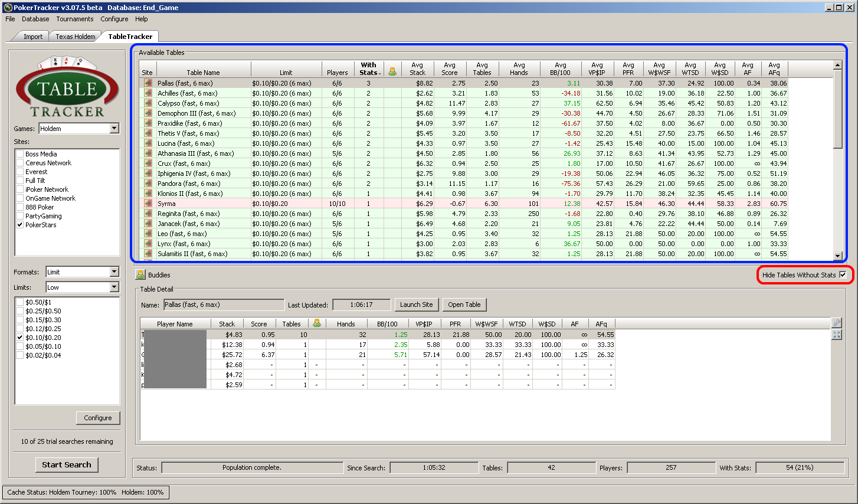Click the site icon in Athanasia III row
Image resolution: width=858 pixels, height=504 pixels.
pos(148,153)
